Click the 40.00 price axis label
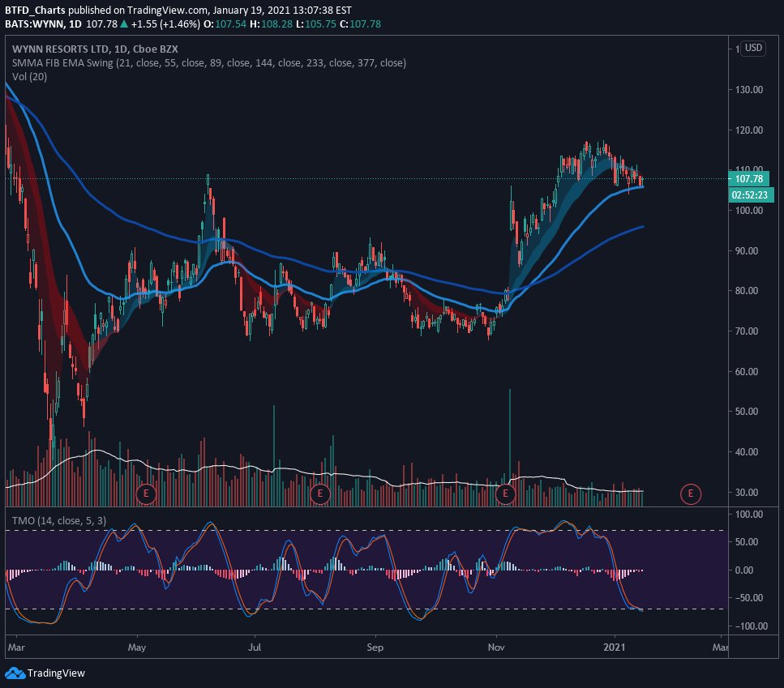784x688 pixels. click(x=746, y=451)
